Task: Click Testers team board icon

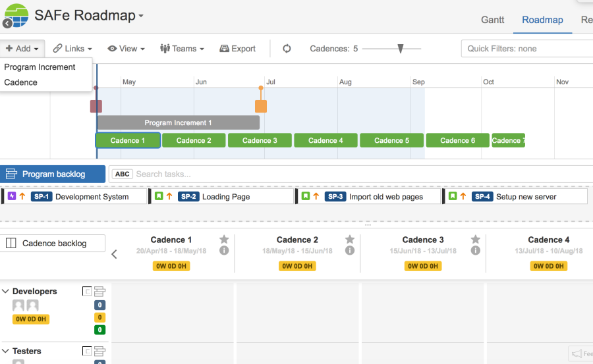Action: click(x=87, y=351)
